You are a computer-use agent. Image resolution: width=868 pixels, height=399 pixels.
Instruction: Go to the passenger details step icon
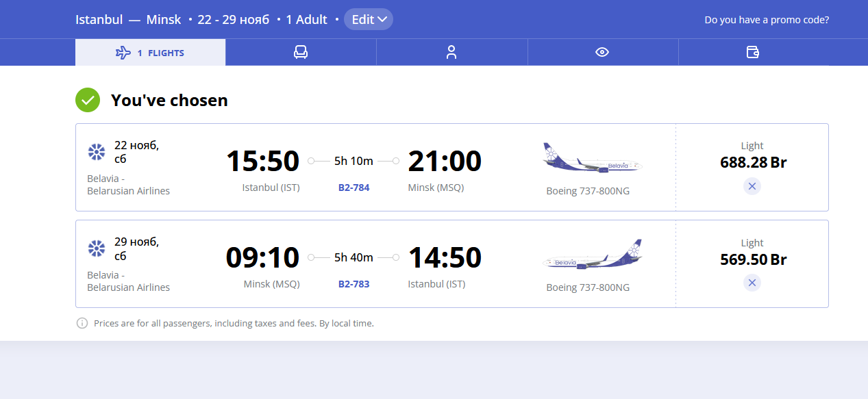pos(451,52)
